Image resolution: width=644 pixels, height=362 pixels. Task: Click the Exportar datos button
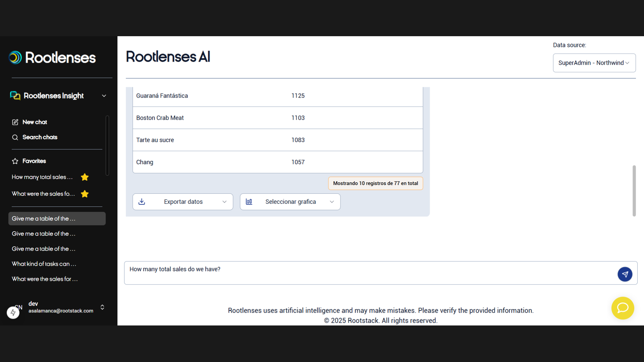(x=183, y=201)
